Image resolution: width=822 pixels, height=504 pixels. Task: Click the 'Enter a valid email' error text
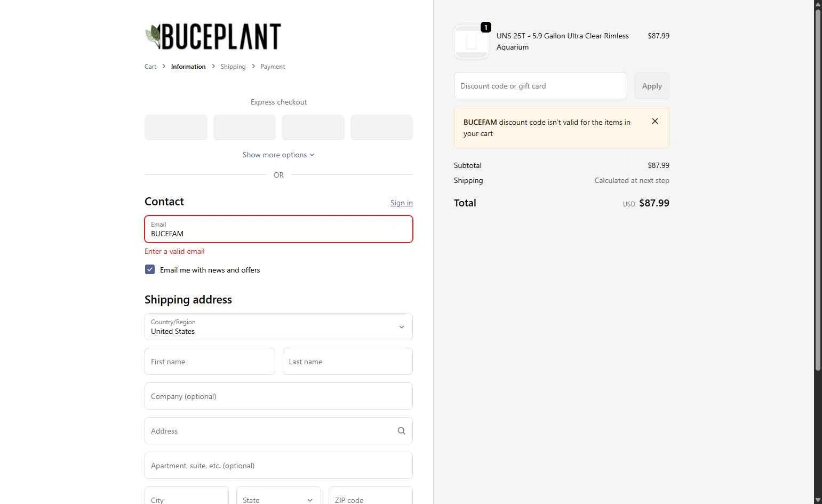(x=174, y=251)
